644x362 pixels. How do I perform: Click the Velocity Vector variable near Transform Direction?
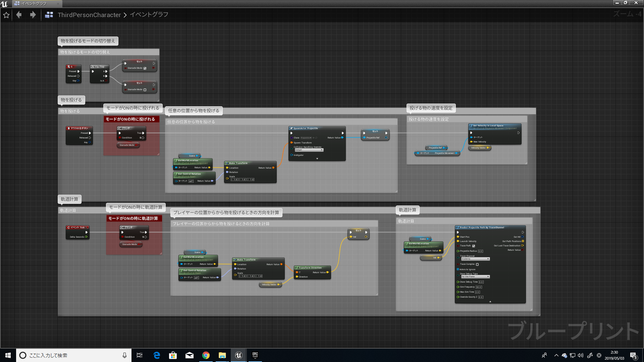[270, 284]
